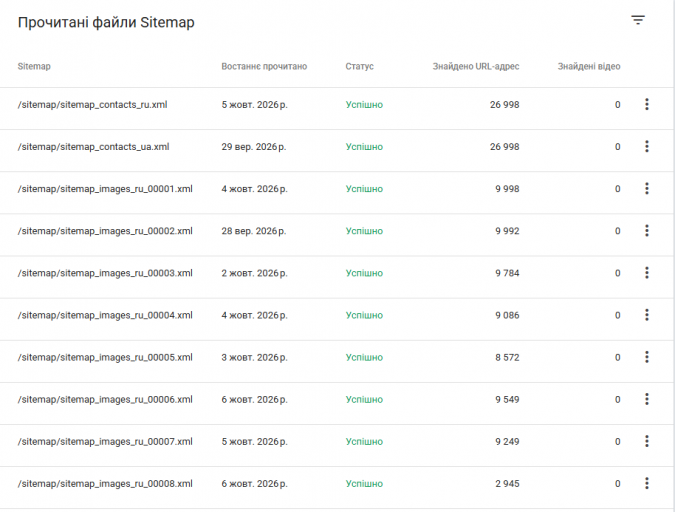Select /sitemap/sitemap_images_ru_00001.xml entry
This screenshot has width=675, height=512.
105,189
